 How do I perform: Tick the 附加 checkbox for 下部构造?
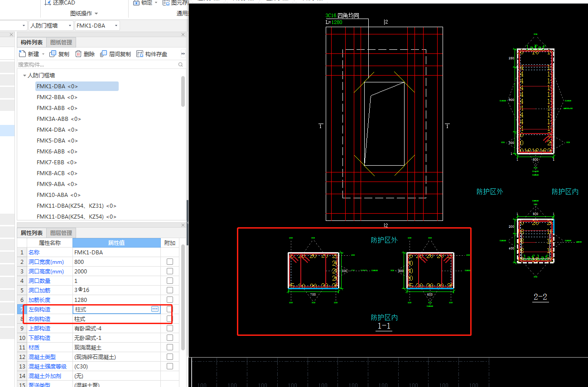coord(170,338)
